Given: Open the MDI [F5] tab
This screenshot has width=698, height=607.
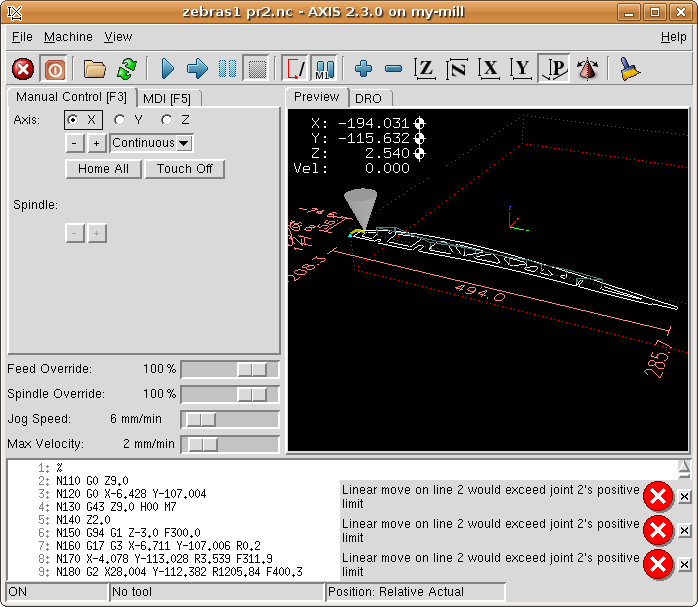Looking at the screenshot, I should tap(167, 98).
